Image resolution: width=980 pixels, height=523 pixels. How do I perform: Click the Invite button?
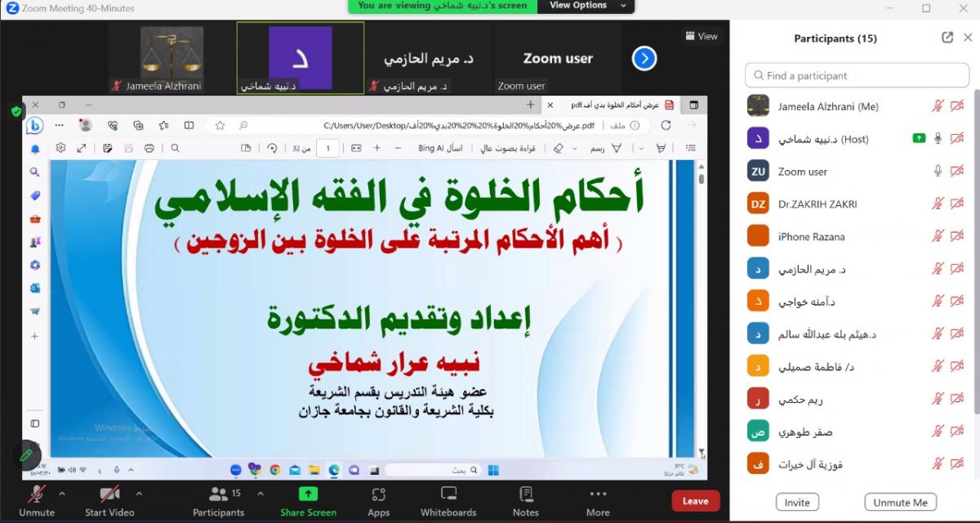click(797, 503)
